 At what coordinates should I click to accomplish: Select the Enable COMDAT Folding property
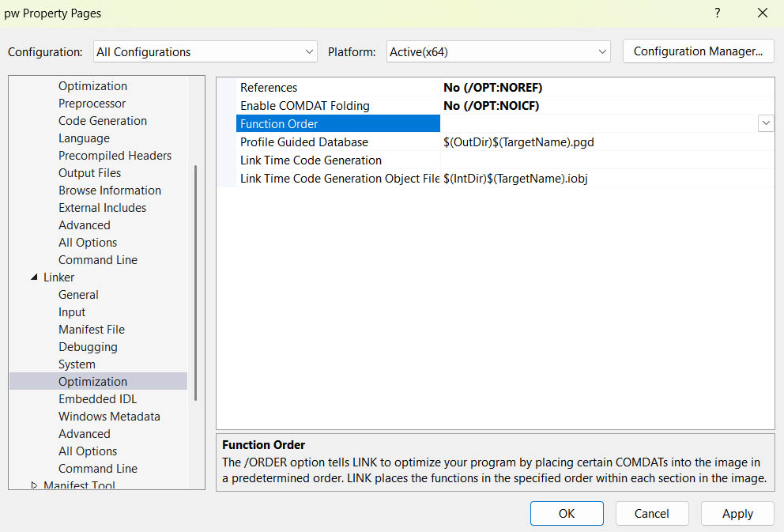(x=304, y=106)
